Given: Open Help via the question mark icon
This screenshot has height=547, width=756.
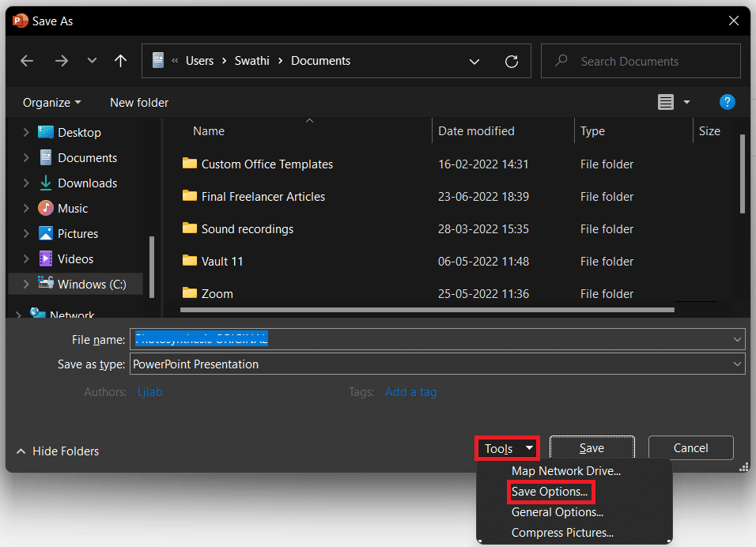Looking at the screenshot, I should (727, 101).
